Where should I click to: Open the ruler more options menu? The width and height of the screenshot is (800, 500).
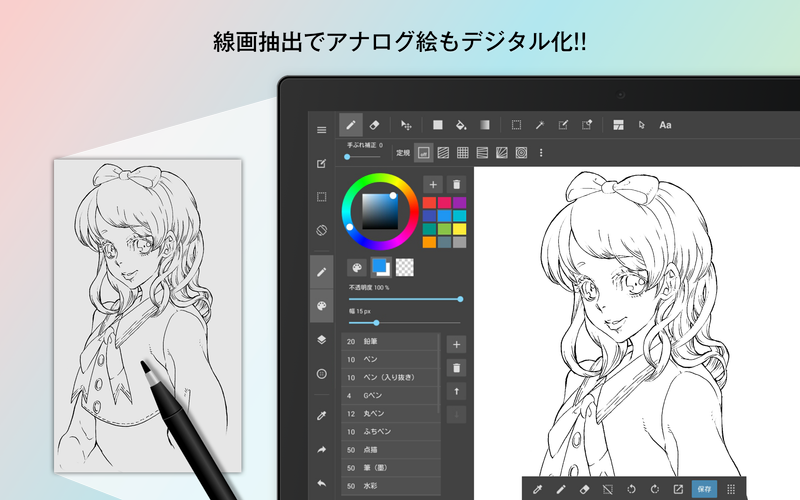pyautogui.click(x=541, y=153)
